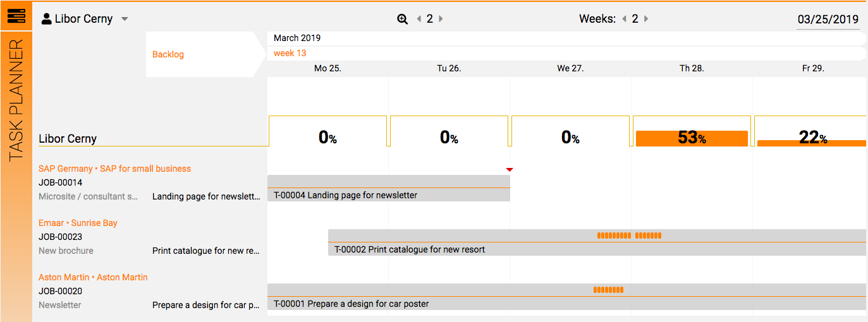Open the Emaar • Sunrise Bay project link
The image size is (868, 322).
(x=78, y=223)
